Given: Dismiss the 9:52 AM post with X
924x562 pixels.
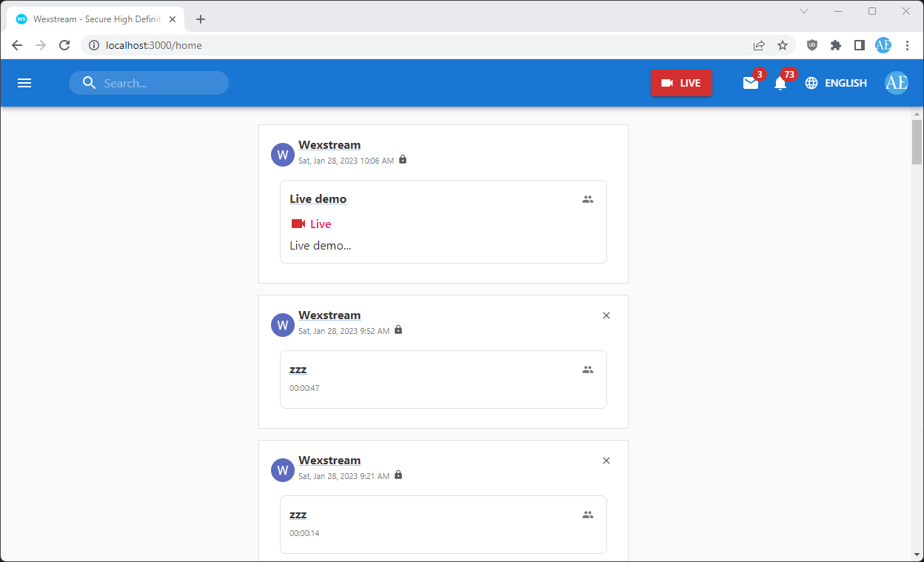Looking at the screenshot, I should [606, 315].
